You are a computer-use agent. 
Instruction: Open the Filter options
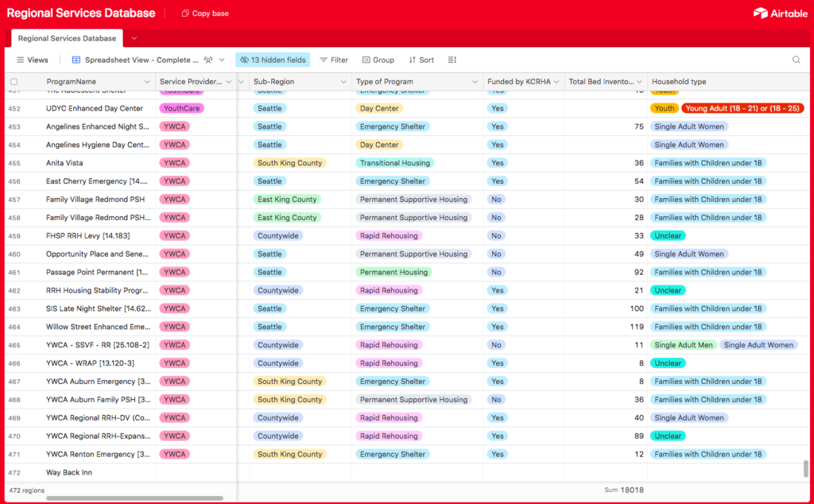point(334,60)
